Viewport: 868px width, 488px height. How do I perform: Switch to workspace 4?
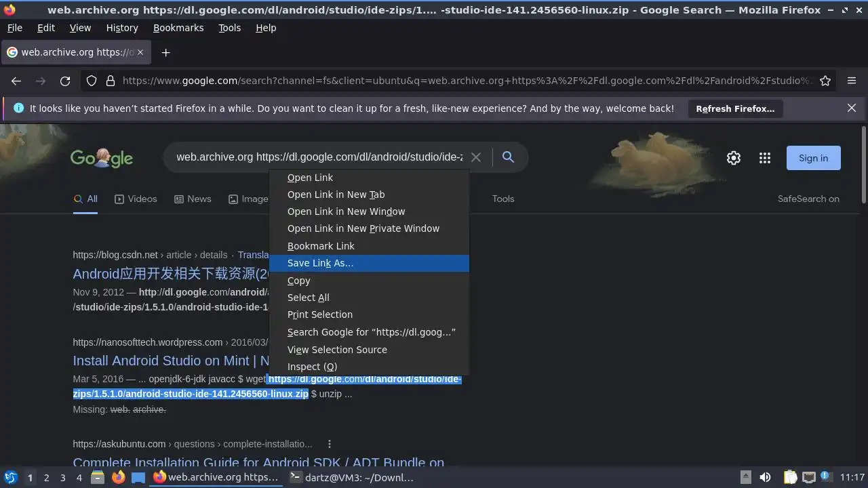point(79,477)
